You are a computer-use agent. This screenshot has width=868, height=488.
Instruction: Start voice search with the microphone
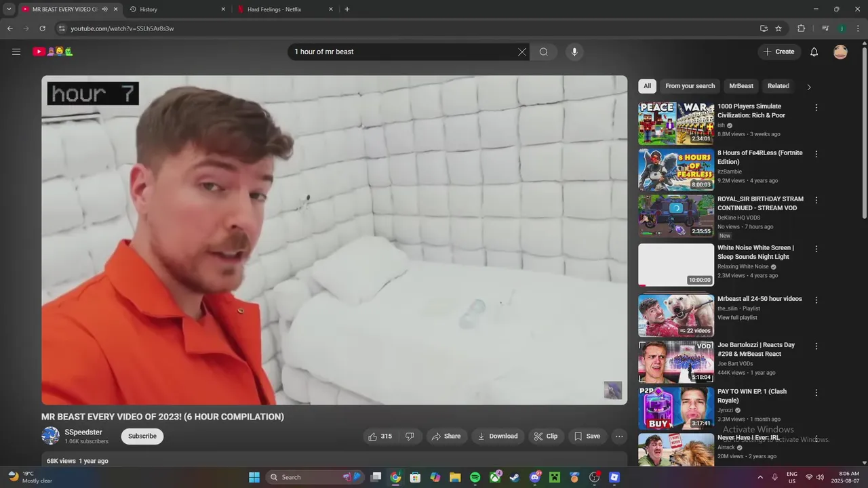click(x=574, y=52)
